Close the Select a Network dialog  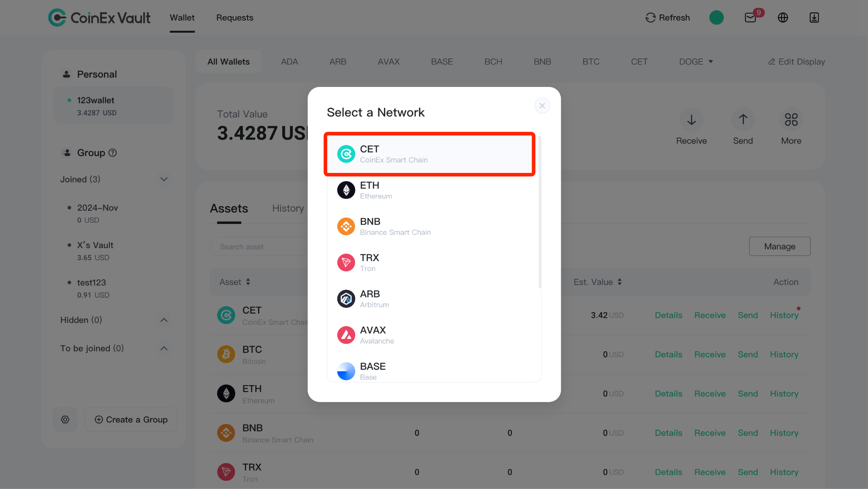pyautogui.click(x=542, y=106)
